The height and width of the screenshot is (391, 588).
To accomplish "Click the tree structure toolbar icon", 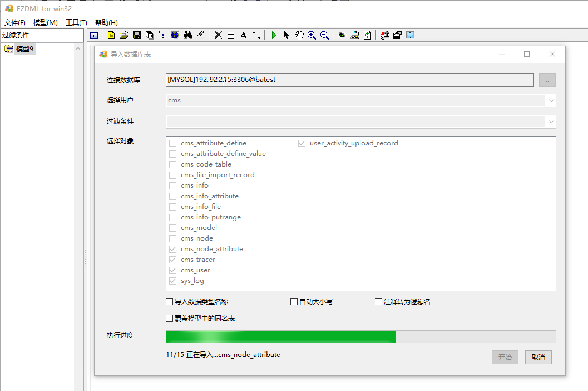I will (162, 35).
